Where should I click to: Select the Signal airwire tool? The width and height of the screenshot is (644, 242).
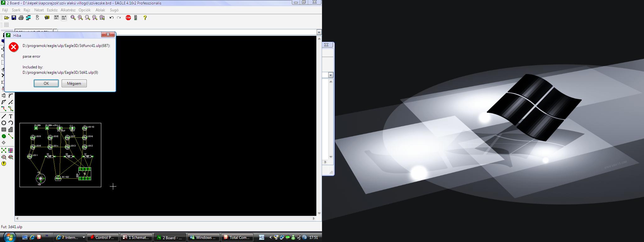(x=11, y=136)
